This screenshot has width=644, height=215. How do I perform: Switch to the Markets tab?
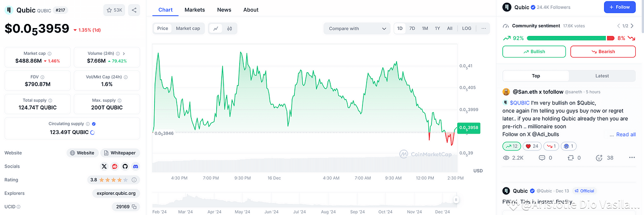tap(195, 10)
